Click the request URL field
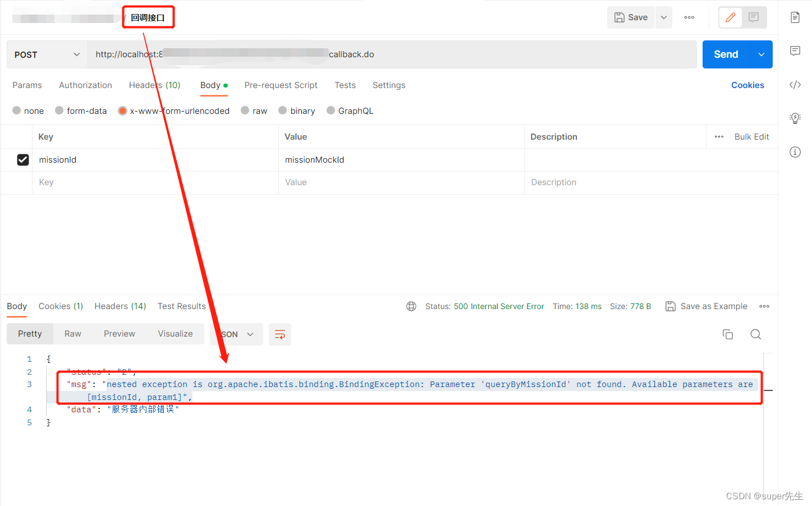 [392, 54]
